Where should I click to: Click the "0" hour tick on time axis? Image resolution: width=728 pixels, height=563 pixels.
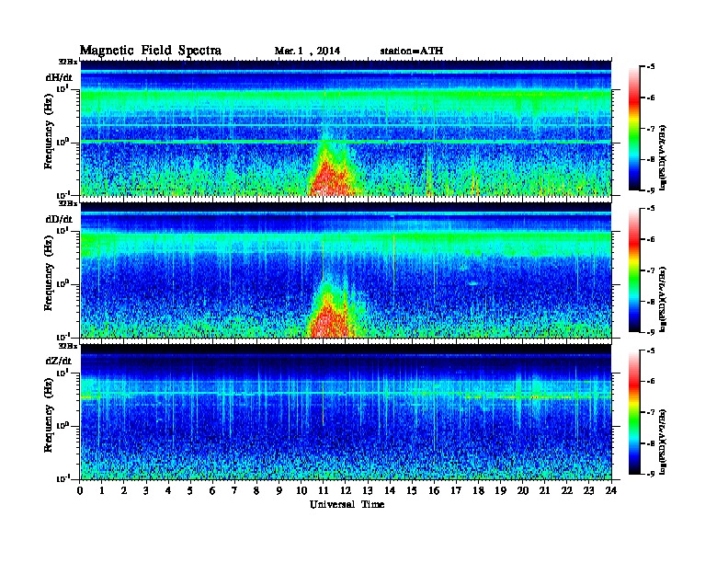coord(80,491)
